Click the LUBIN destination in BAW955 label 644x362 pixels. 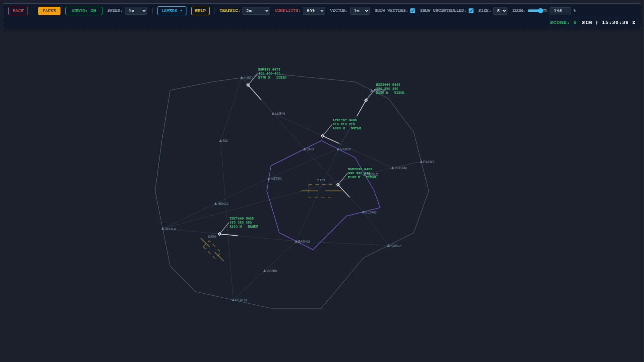point(281,78)
